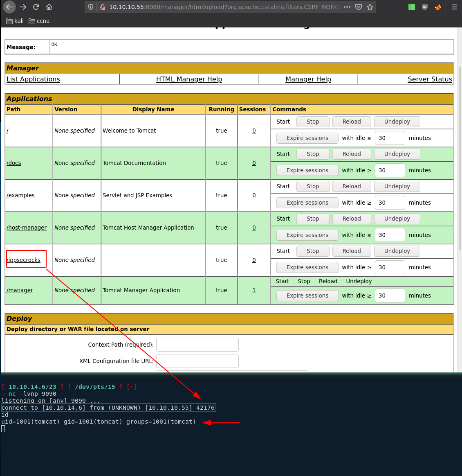Viewport: 462px width, 476px height.
Task: Open sessions count link for /manager
Action: [254, 290]
